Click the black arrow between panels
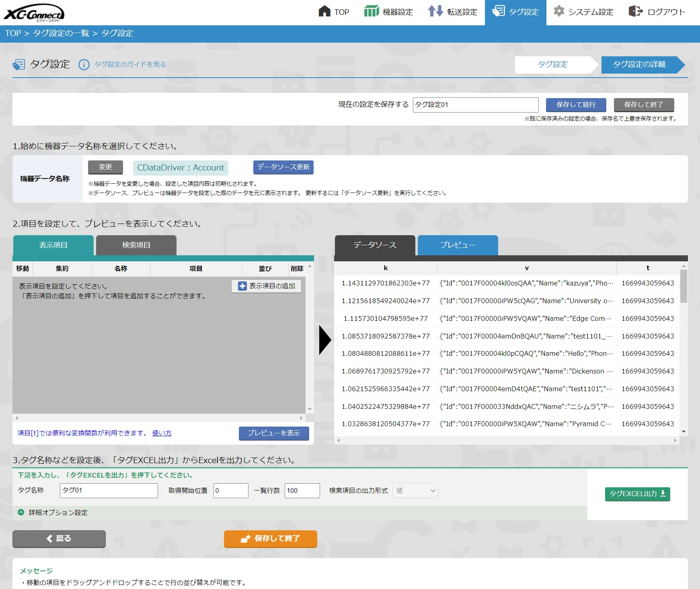Viewport: 700px width, 589px height. [x=324, y=340]
